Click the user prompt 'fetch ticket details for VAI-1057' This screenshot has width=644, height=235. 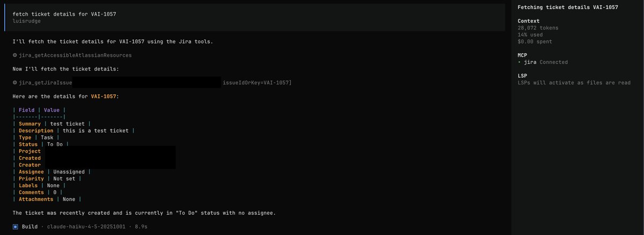pyautogui.click(x=64, y=13)
